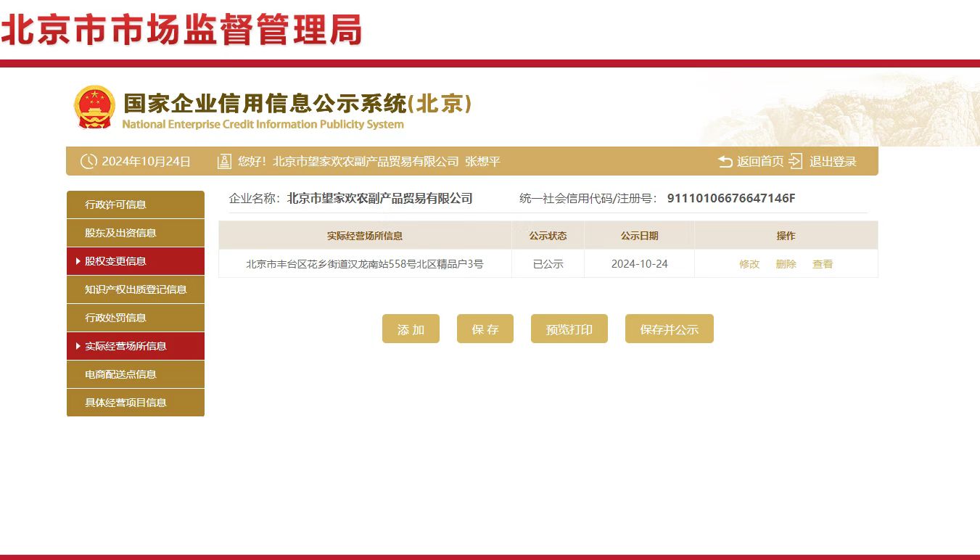Click the 企业名称 label
This screenshot has width=980, height=560.
[x=254, y=198]
